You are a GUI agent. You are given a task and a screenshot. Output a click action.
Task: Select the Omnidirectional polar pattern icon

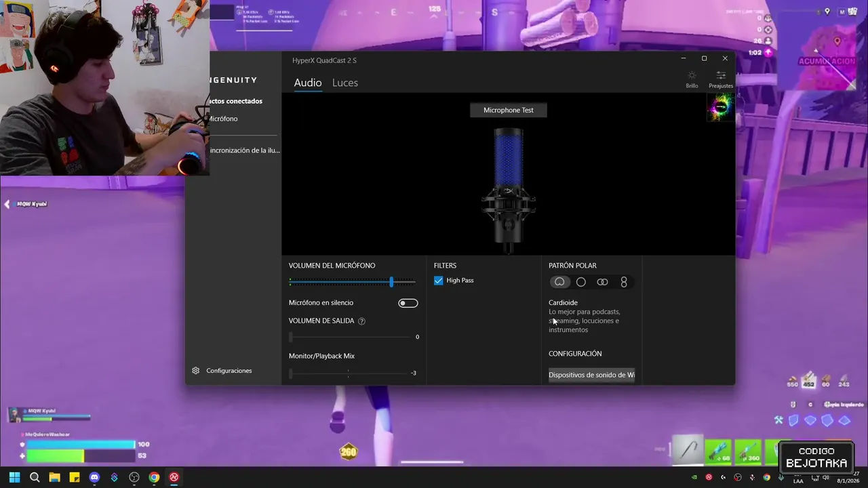581,282
